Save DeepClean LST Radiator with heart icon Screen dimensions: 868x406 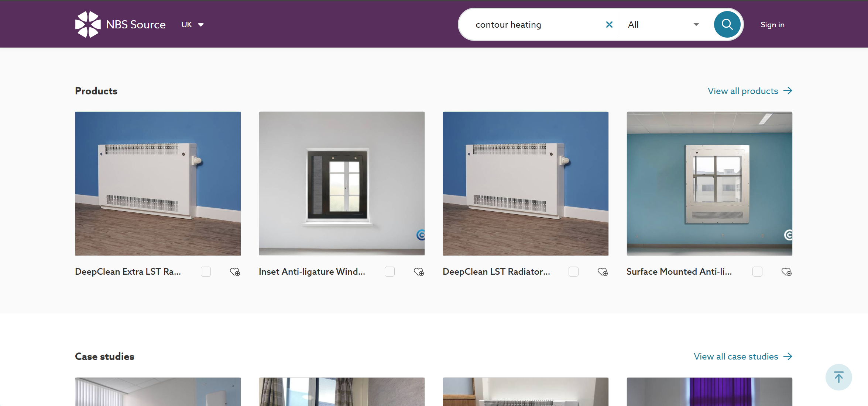603,272
